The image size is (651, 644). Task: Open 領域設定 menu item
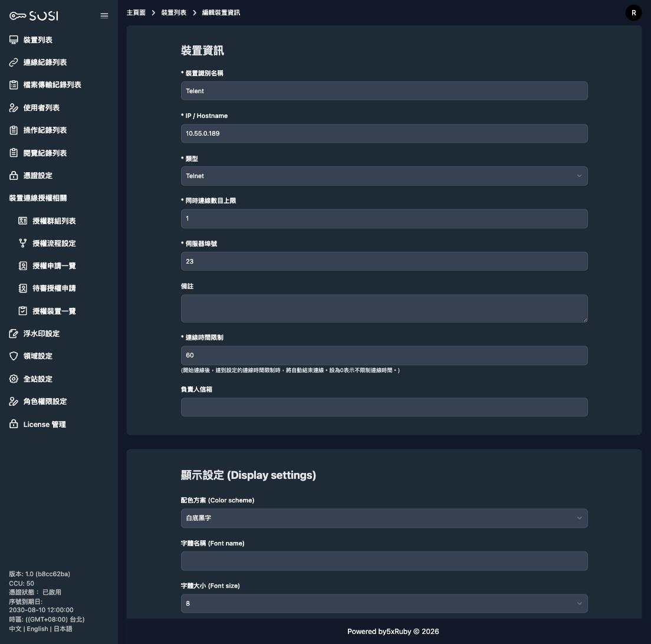pos(38,356)
